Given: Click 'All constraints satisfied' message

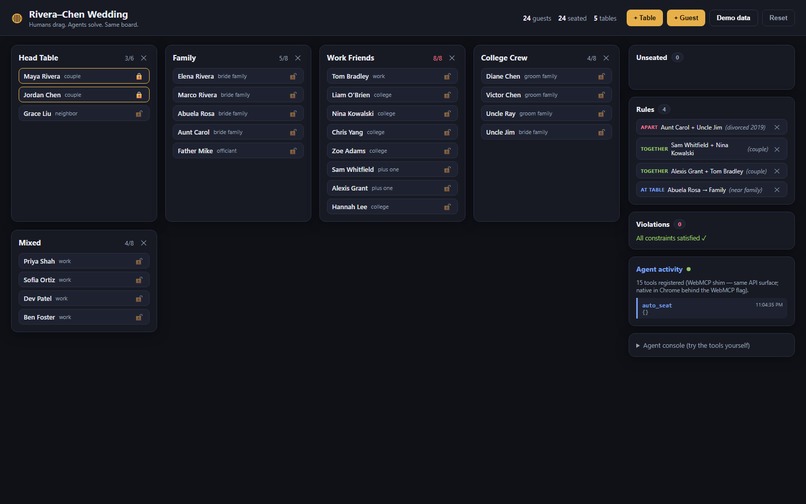Looking at the screenshot, I should [x=671, y=238].
